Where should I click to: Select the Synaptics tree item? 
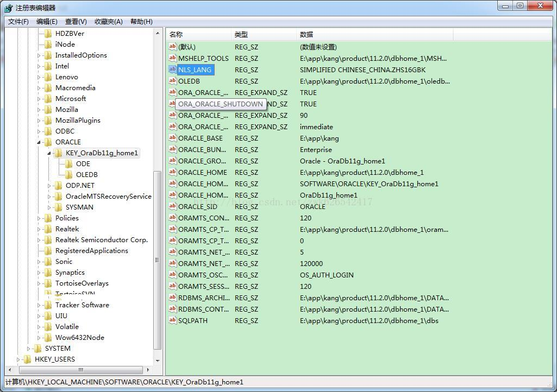point(70,273)
